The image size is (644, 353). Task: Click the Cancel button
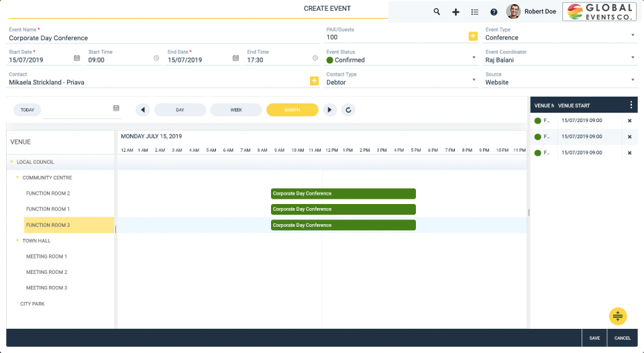click(623, 338)
